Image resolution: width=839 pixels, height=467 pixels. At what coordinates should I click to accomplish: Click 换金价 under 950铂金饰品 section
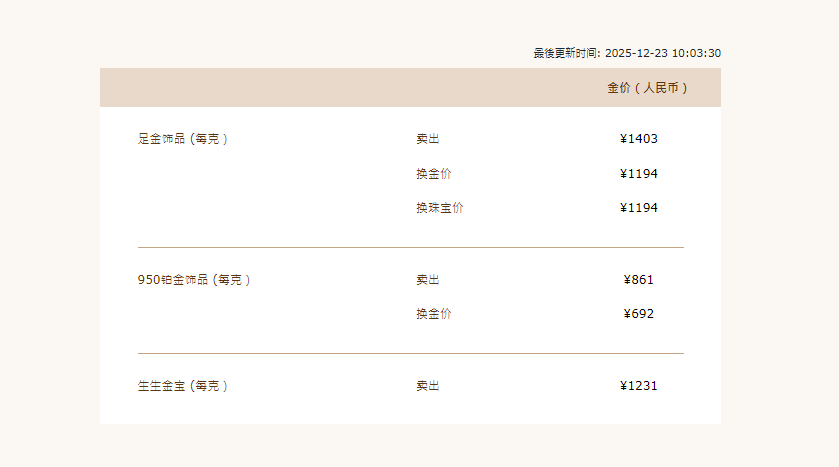tap(434, 314)
